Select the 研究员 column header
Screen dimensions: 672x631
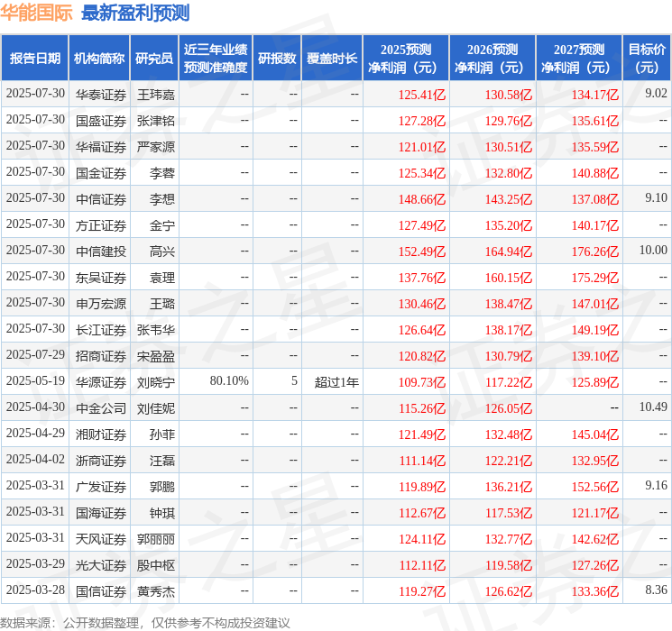coord(154,59)
